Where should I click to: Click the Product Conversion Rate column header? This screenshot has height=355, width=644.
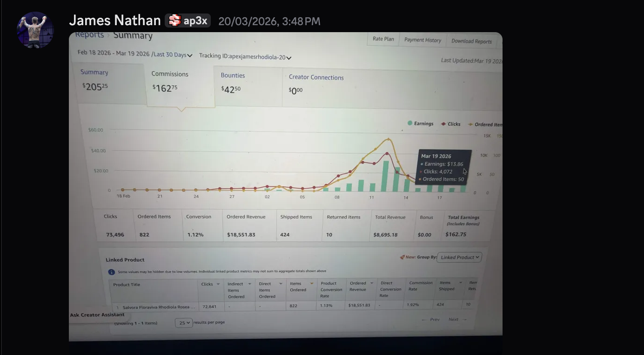(x=331, y=289)
